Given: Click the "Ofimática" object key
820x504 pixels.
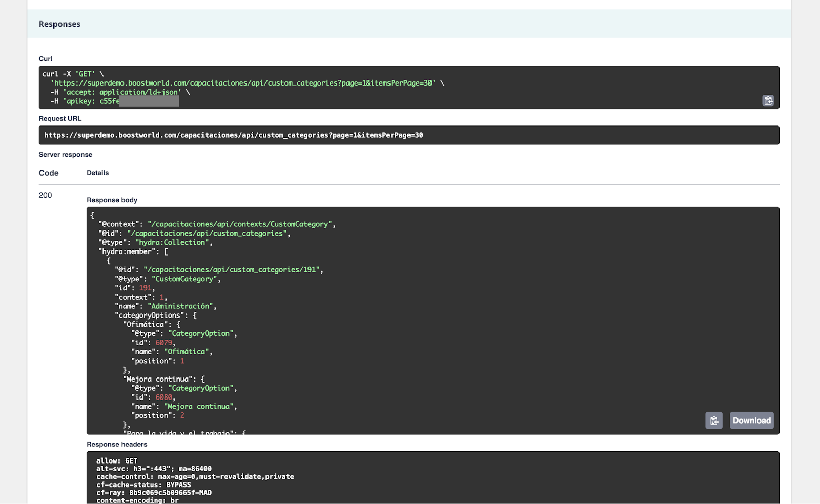Looking at the screenshot, I should pyautogui.click(x=146, y=324).
